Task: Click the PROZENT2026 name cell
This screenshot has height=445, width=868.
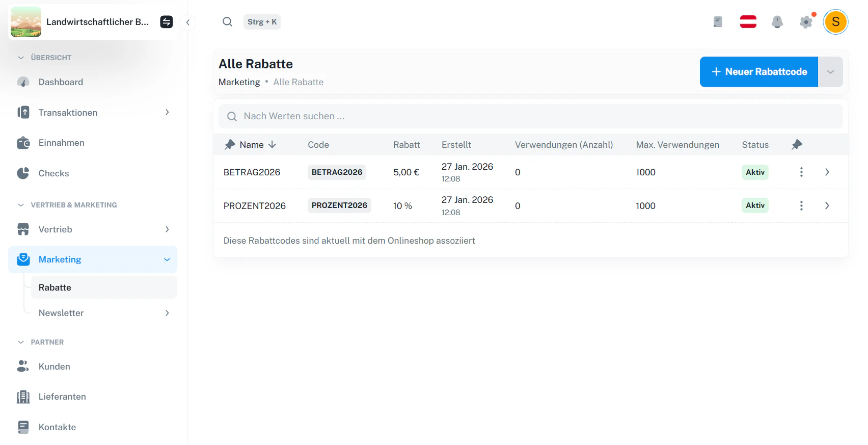Action: [255, 206]
